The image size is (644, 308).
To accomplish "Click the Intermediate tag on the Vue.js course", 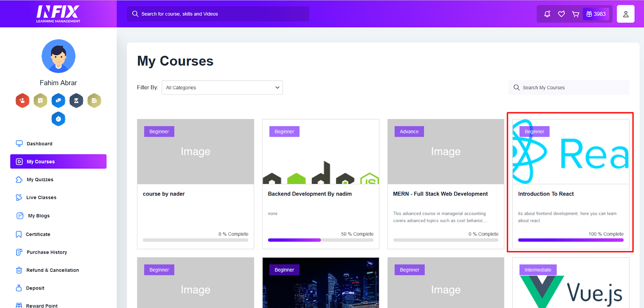I will 538,270.
